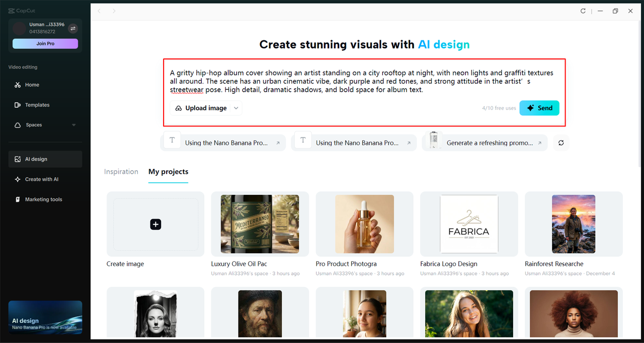Expand the Upload image dropdown chevron

pyautogui.click(x=236, y=108)
